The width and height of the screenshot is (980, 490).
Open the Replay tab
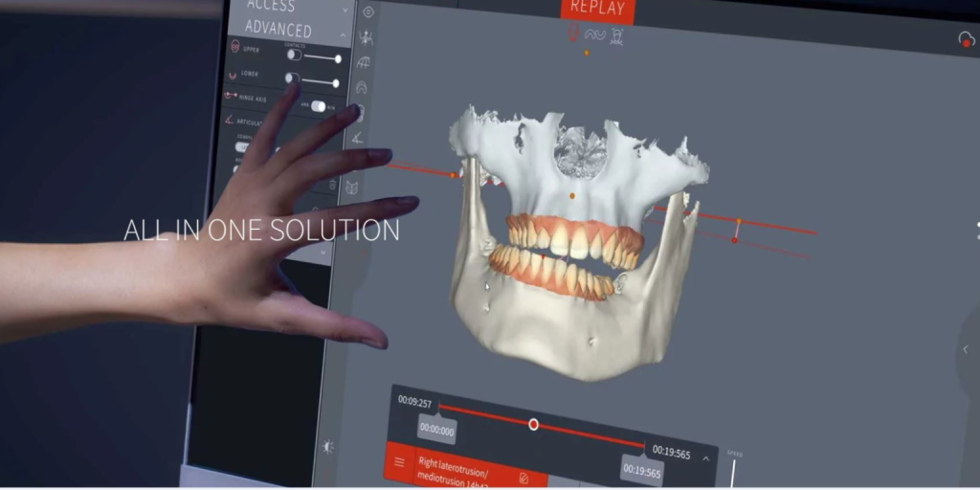point(597,9)
